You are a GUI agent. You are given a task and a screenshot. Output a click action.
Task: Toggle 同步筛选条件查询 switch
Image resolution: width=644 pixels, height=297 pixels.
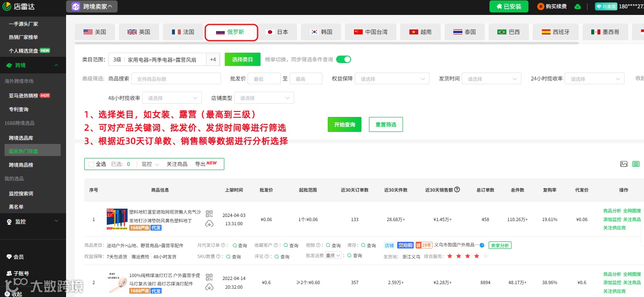(344, 59)
